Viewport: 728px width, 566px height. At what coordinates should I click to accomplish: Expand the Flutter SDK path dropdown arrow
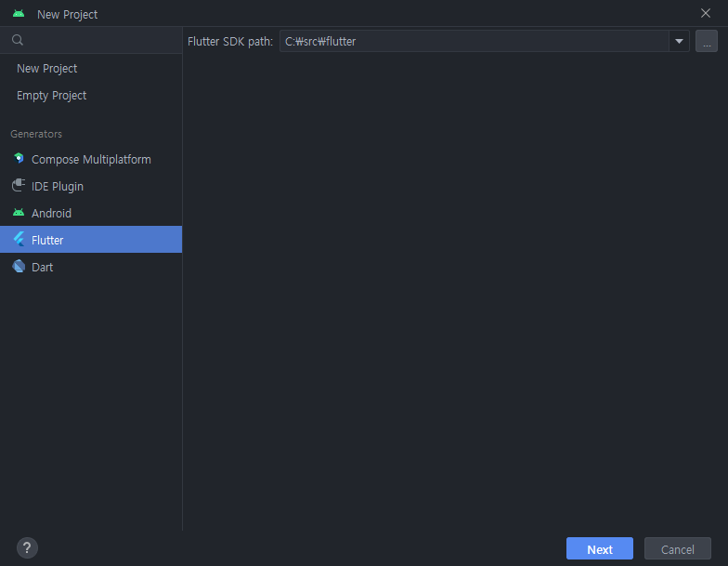(x=679, y=41)
